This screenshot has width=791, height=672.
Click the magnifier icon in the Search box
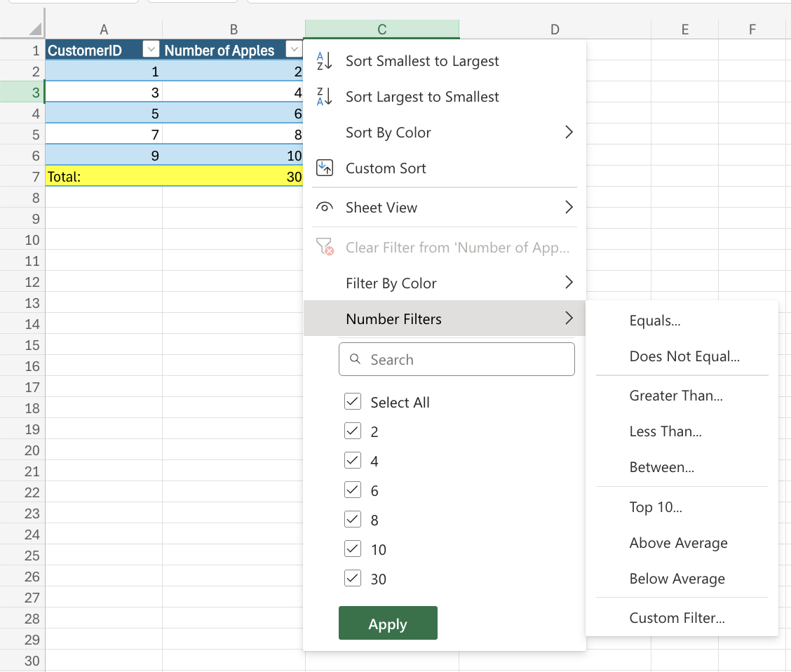tap(354, 358)
